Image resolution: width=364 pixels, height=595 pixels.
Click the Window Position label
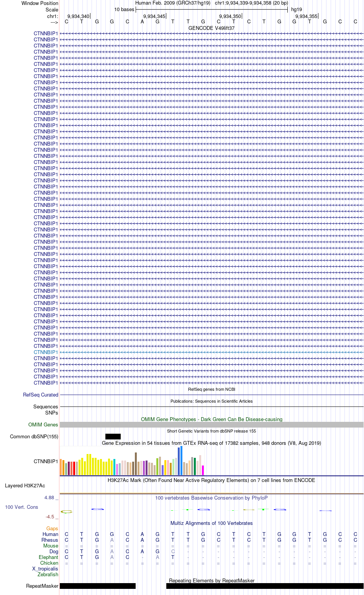[40, 3]
